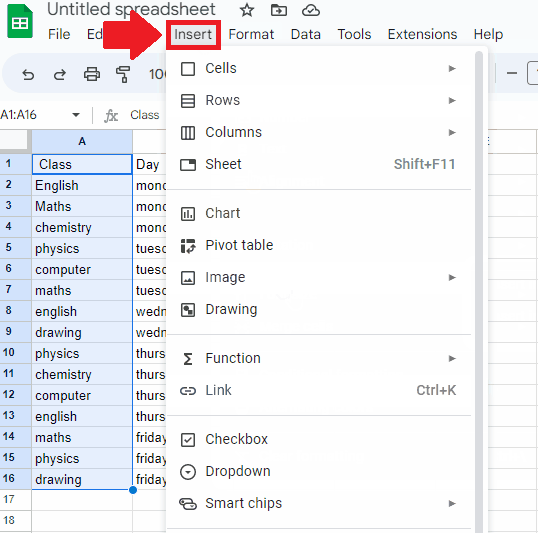Select the drawing cell in row 9
The width and height of the screenshot is (538, 533).
click(x=82, y=333)
